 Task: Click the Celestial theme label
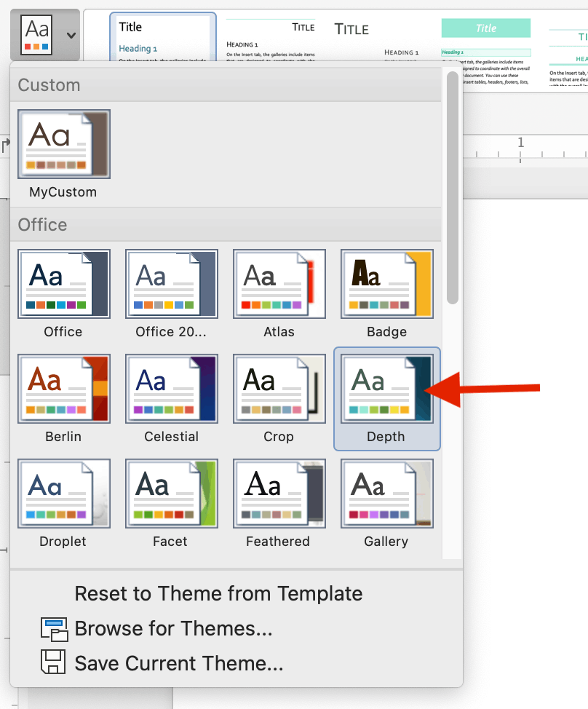(171, 437)
